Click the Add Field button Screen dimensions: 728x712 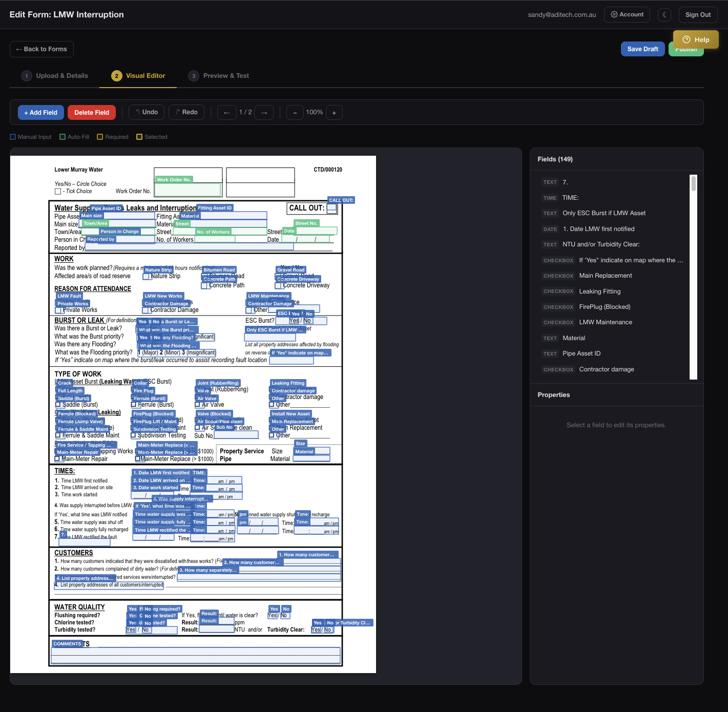[x=41, y=113]
